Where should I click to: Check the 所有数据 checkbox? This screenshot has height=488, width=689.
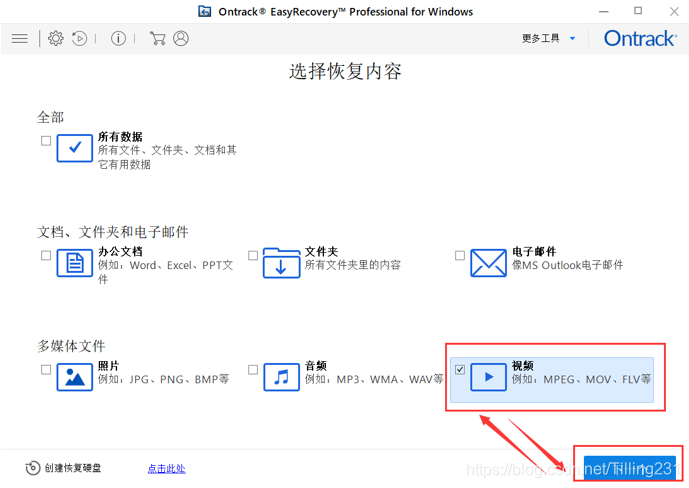[x=46, y=141]
